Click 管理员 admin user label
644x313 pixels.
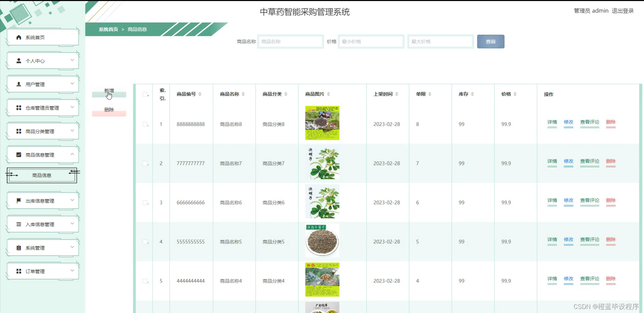coord(591,11)
